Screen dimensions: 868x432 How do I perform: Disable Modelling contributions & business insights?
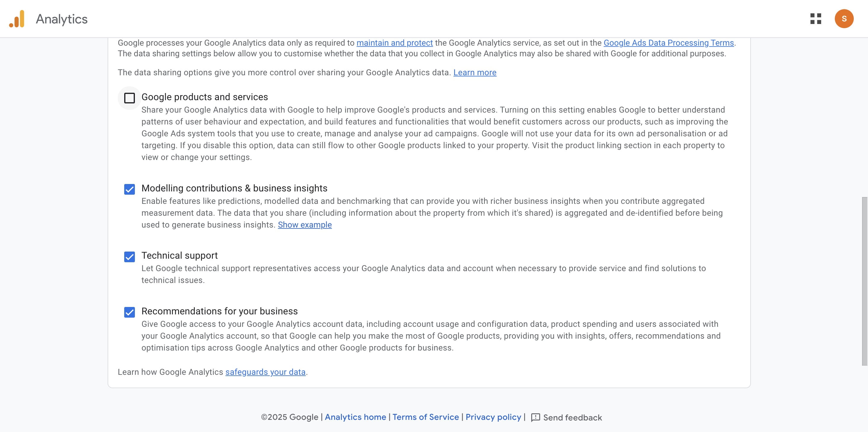pyautogui.click(x=129, y=189)
